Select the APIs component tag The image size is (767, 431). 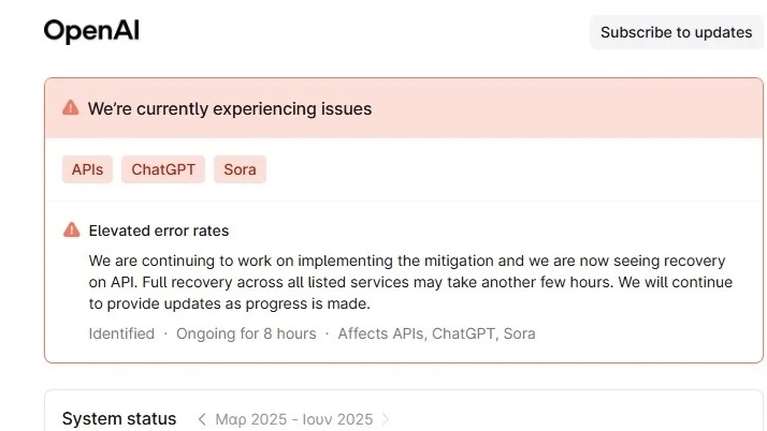point(87,169)
